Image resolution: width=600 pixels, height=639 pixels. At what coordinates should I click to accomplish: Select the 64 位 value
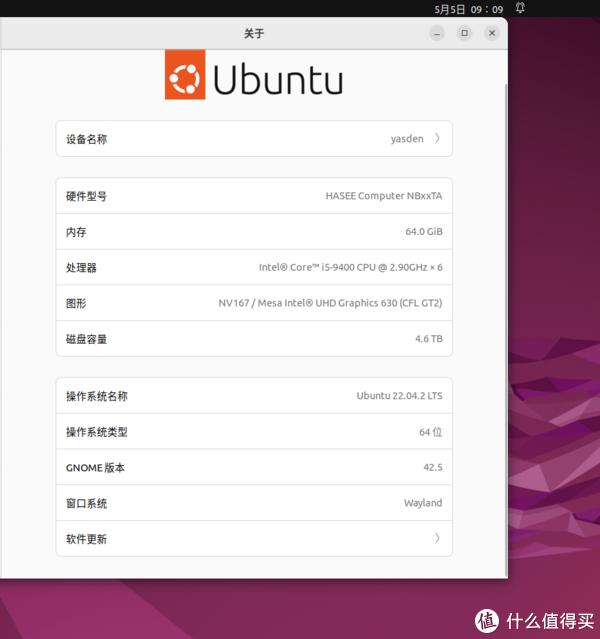(431, 432)
